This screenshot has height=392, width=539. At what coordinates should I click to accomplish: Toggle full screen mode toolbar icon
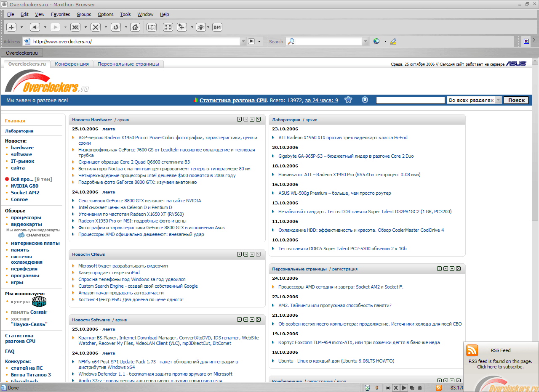(x=168, y=27)
